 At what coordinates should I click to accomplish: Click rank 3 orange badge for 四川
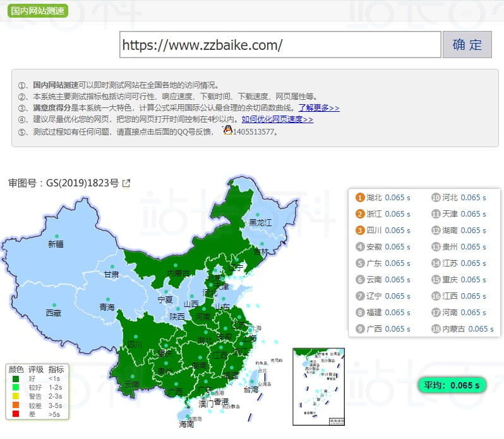(x=359, y=231)
